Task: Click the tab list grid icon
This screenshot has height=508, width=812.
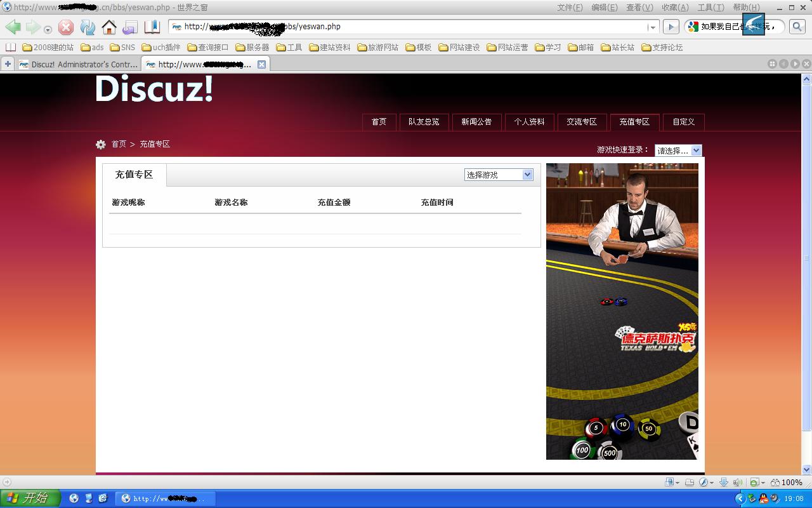Action: pyautogui.click(x=772, y=63)
